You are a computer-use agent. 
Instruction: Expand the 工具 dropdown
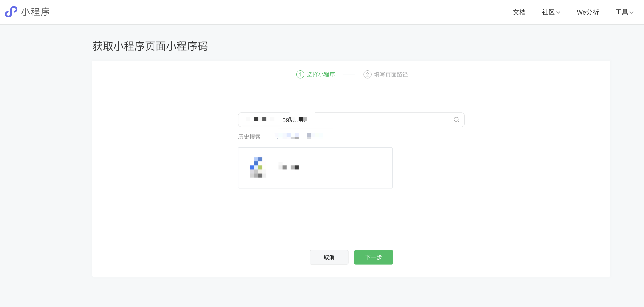(x=624, y=12)
